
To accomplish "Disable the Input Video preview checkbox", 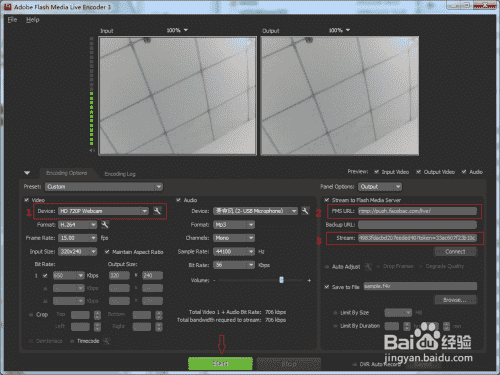I will pyautogui.click(x=376, y=172).
